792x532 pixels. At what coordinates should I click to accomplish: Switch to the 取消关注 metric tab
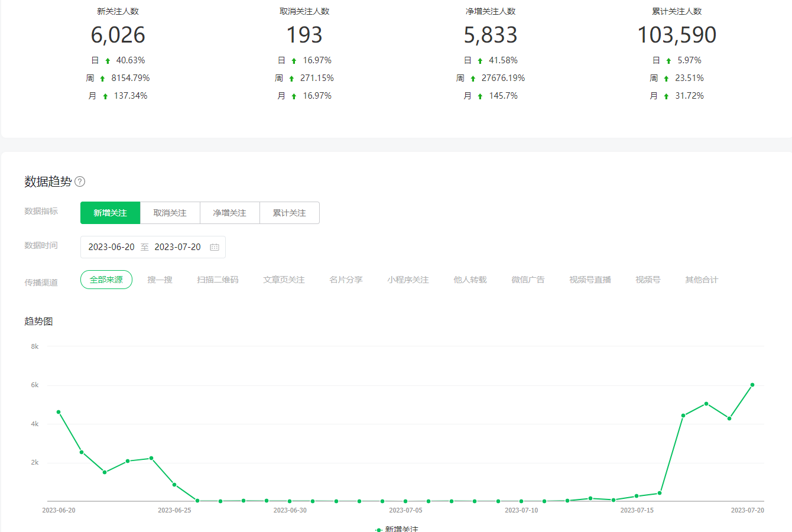click(x=170, y=213)
